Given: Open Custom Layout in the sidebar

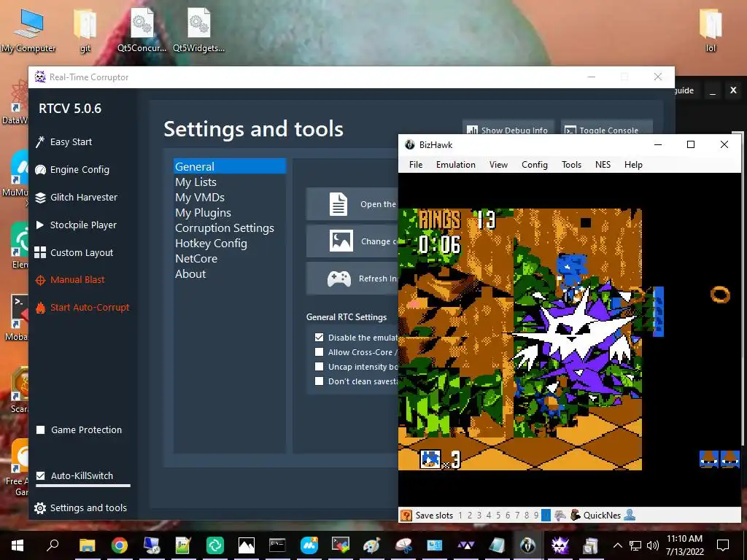Looking at the screenshot, I should (74, 252).
